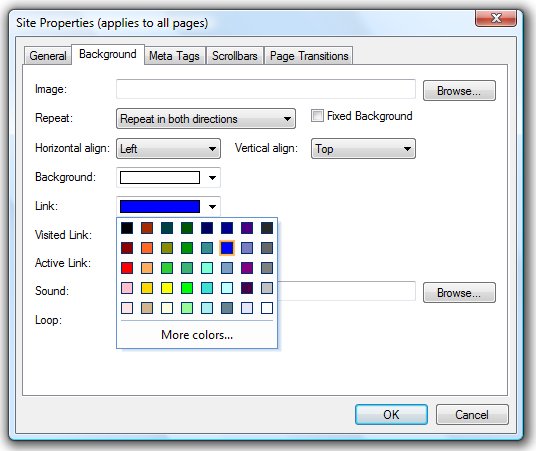Switch to the Page Transitions tab
The width and height of the screenshot is (536, 451).
(309, 55)
